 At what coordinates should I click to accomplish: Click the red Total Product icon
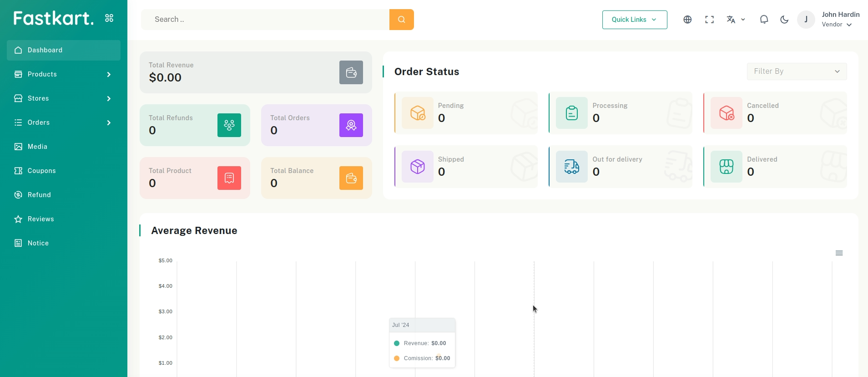click(229, 178)
